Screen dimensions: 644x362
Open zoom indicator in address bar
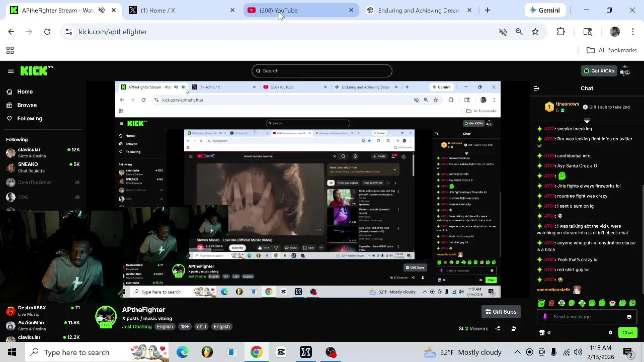coord(519,32)
